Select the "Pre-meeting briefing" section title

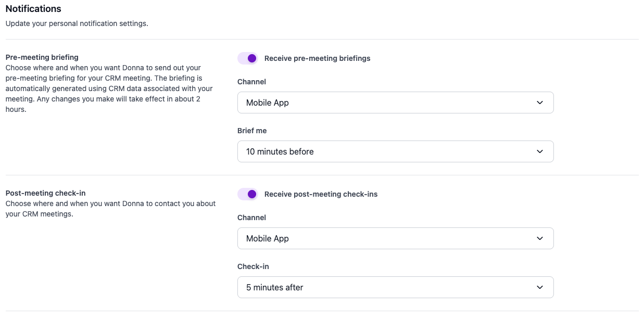point(42,57)
